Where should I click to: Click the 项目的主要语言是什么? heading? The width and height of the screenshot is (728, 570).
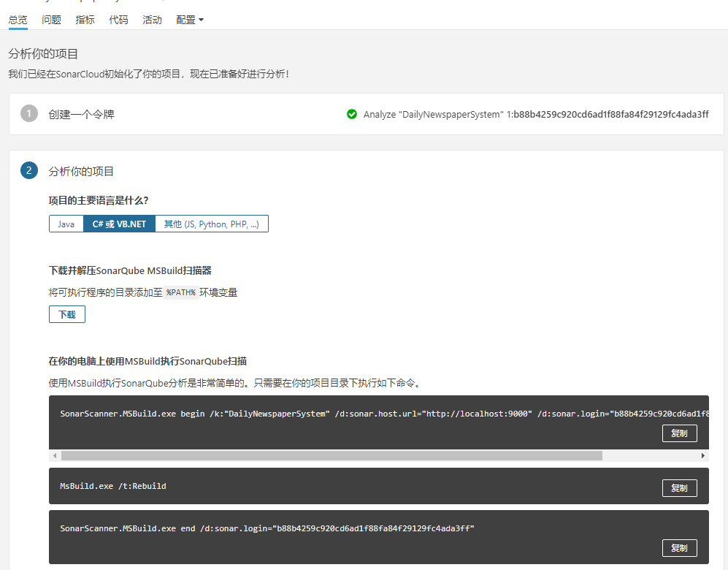[x=99, y=201]
